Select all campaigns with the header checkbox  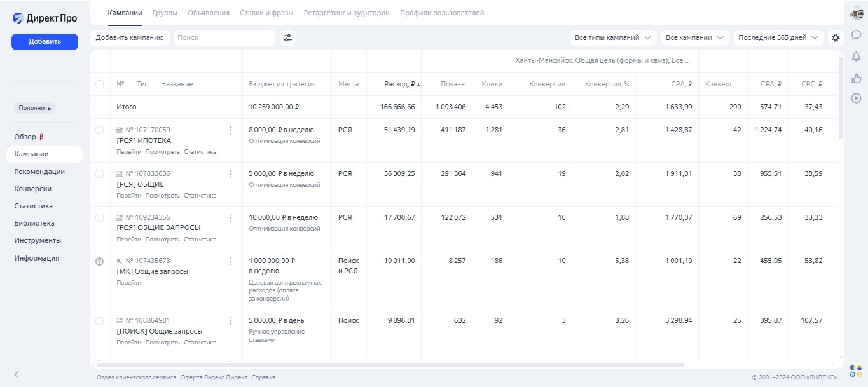point(99,84)
